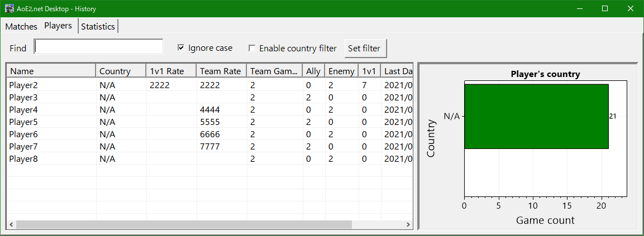Click inside the Find text field
The image size is (644, 236).
(x=98, y=47)
